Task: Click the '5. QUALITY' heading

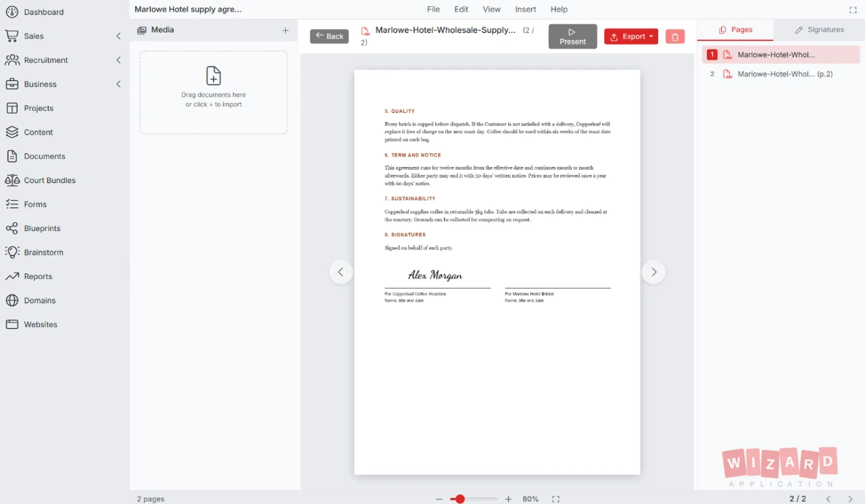Action: click(399, 111)
